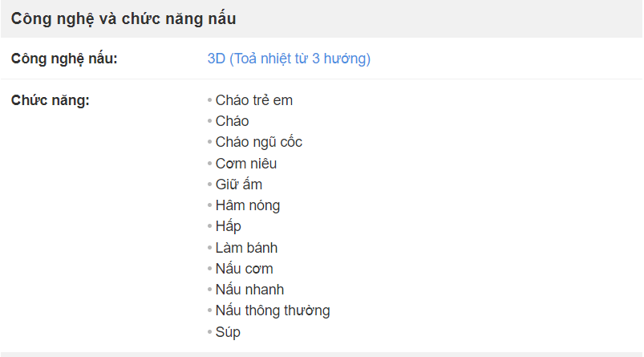Click the Làm bánh item

[246, 248]
